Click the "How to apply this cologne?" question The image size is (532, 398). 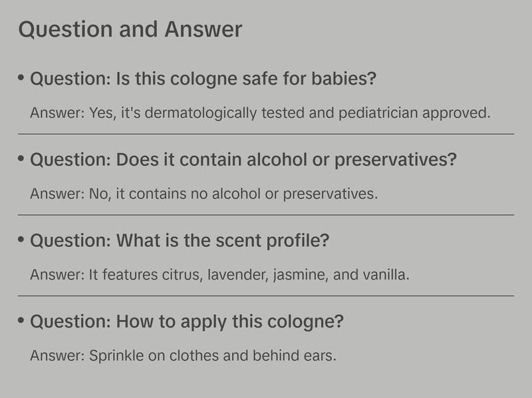pyautogui.click(x=187, y=322)
